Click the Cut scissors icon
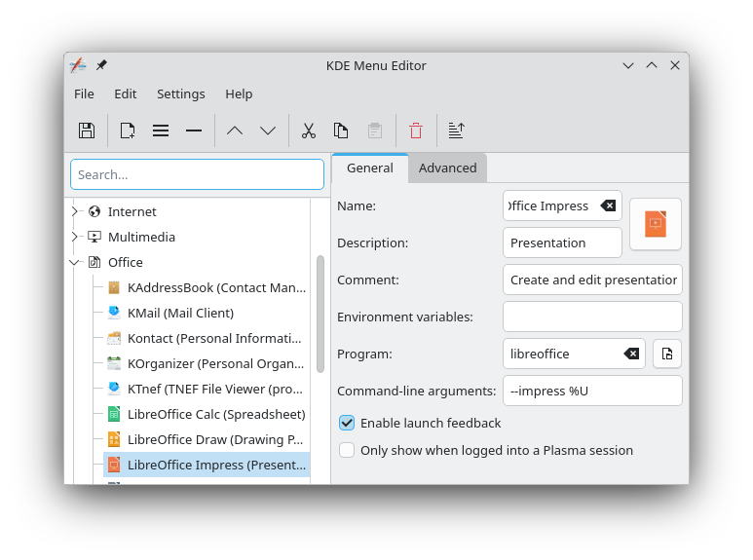The image size is (753, 560). click(309, 131)
